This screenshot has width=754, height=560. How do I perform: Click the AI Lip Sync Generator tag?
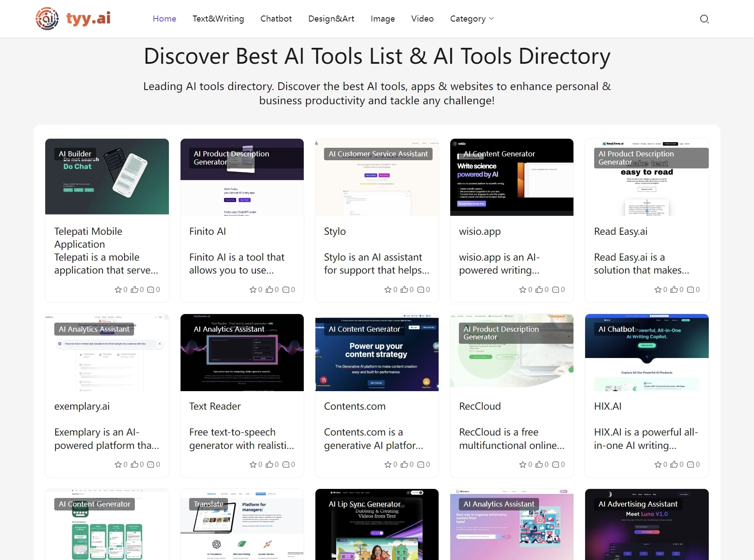(x=365, y=504)
